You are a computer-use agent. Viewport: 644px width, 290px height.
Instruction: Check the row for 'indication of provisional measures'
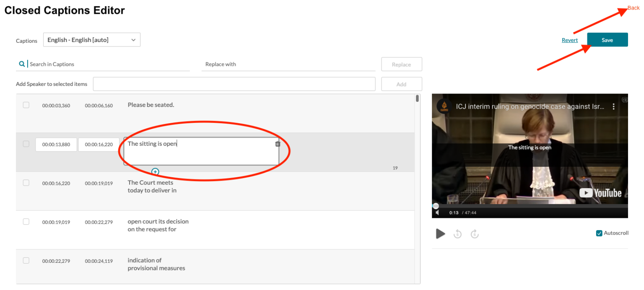tap(26, 260)
